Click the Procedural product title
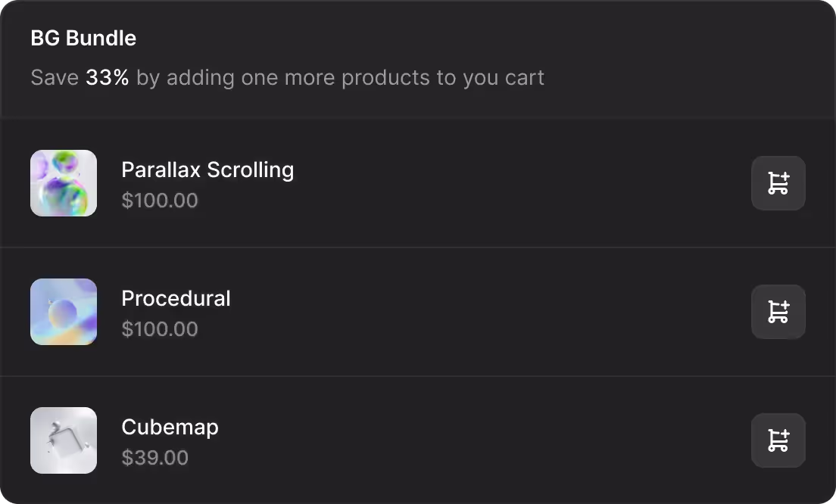This screenshot has height=504, width=836. click(176, 298)
